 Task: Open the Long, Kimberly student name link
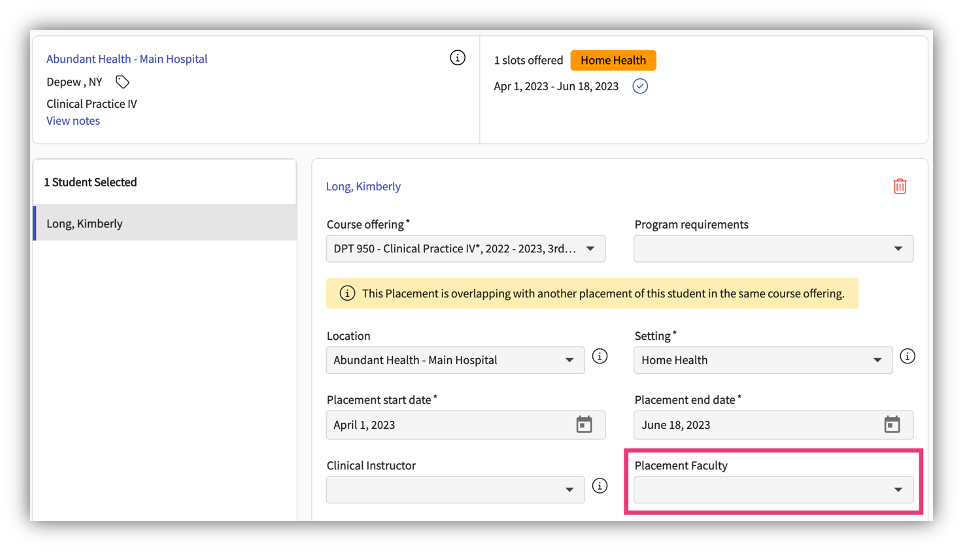(x=363, y=186)
